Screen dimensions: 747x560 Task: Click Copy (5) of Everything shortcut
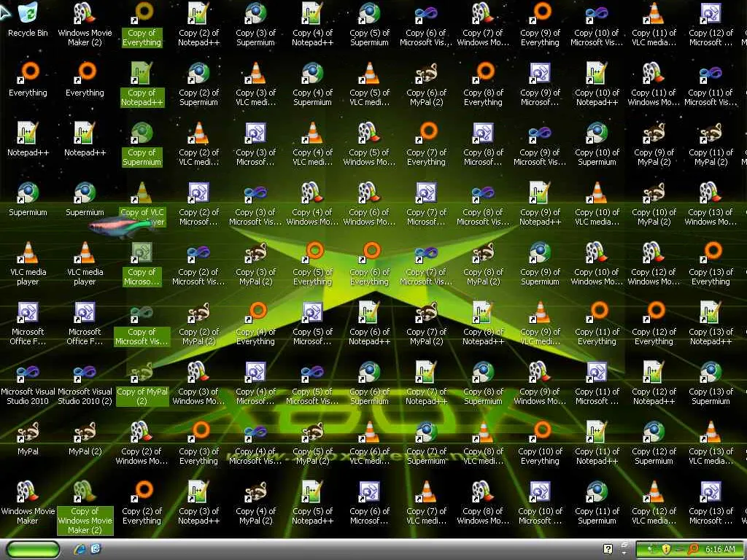(312, 262)
